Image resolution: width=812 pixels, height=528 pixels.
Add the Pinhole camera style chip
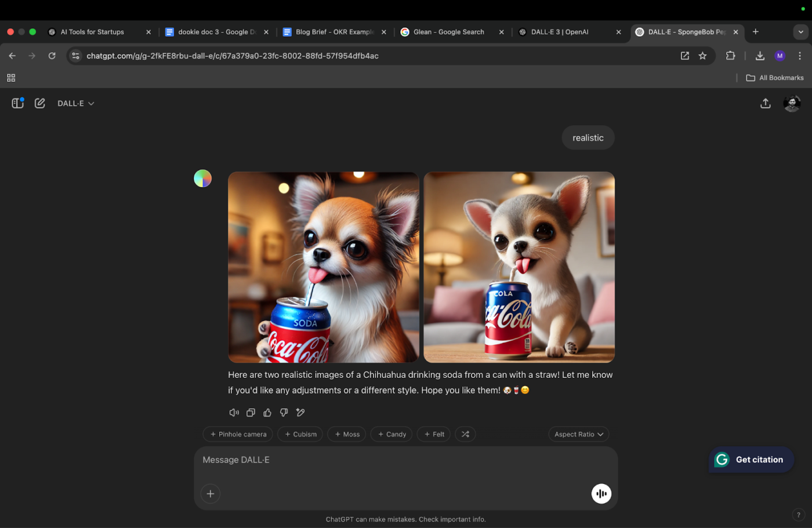[238, 434]
